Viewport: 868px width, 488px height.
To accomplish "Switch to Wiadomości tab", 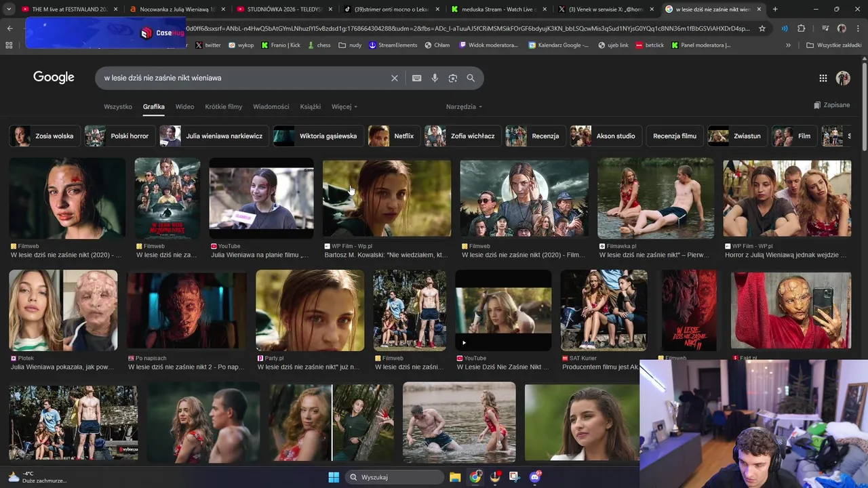I will (x=271, y=106).
